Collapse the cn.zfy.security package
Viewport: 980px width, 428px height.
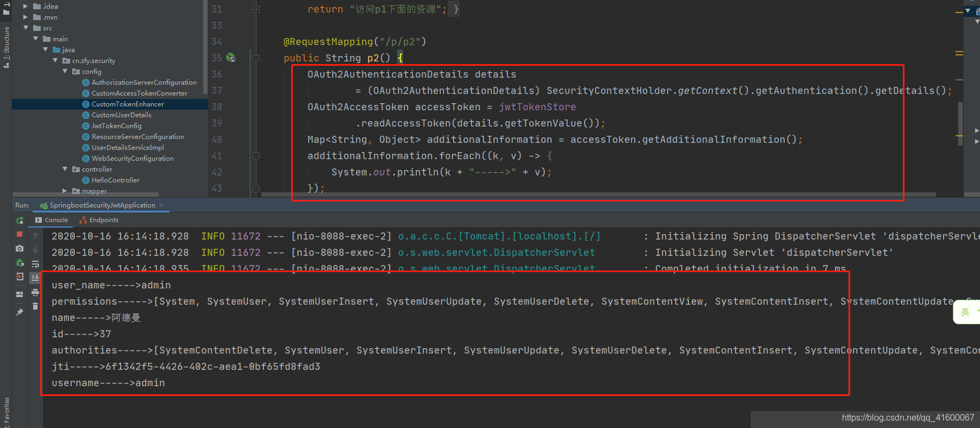[55, 60]
